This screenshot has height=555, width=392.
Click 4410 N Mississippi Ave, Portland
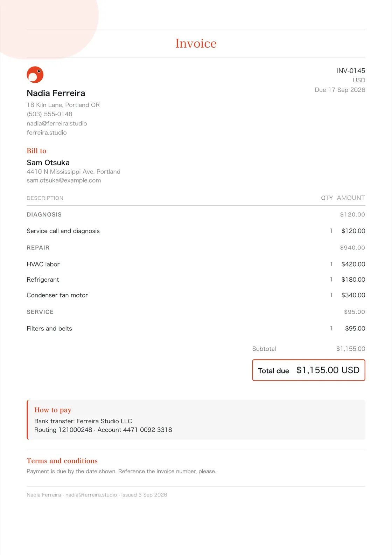73,172
